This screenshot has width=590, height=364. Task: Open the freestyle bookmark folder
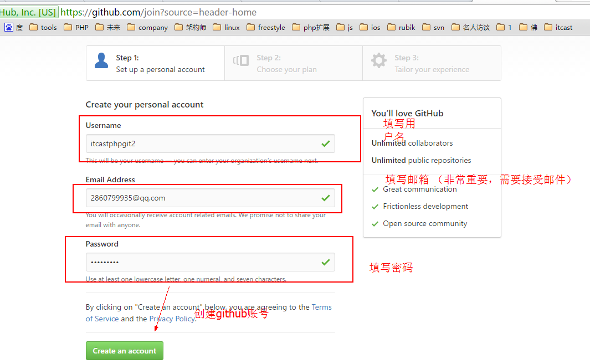coord(266,28)
